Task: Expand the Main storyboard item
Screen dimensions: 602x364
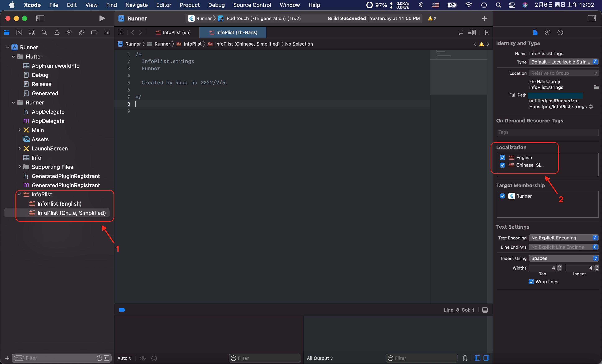Action: (x=20, y=130)
